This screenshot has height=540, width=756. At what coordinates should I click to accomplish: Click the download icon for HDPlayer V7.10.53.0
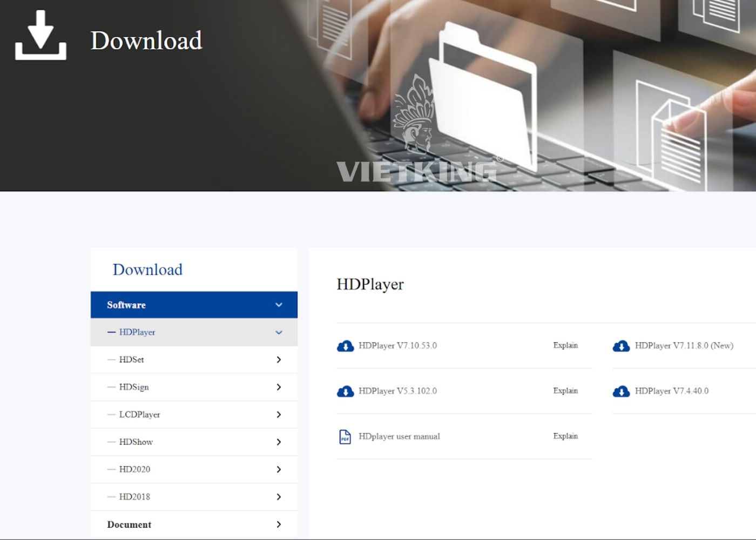345,346
